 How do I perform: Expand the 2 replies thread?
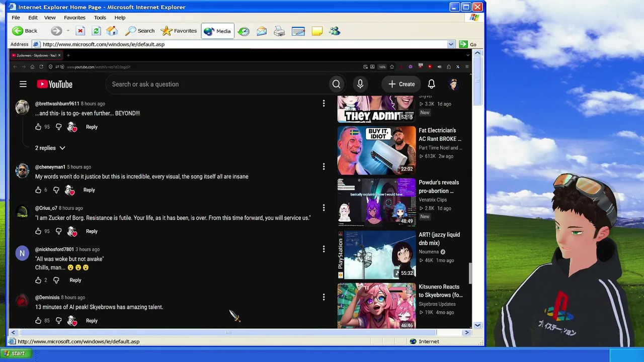click(x=50, y=148)
